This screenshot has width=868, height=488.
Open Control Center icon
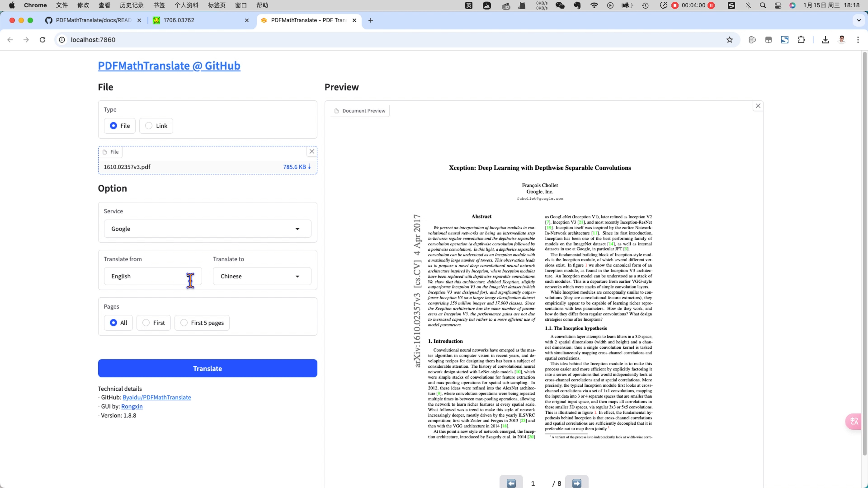(778, 5)
